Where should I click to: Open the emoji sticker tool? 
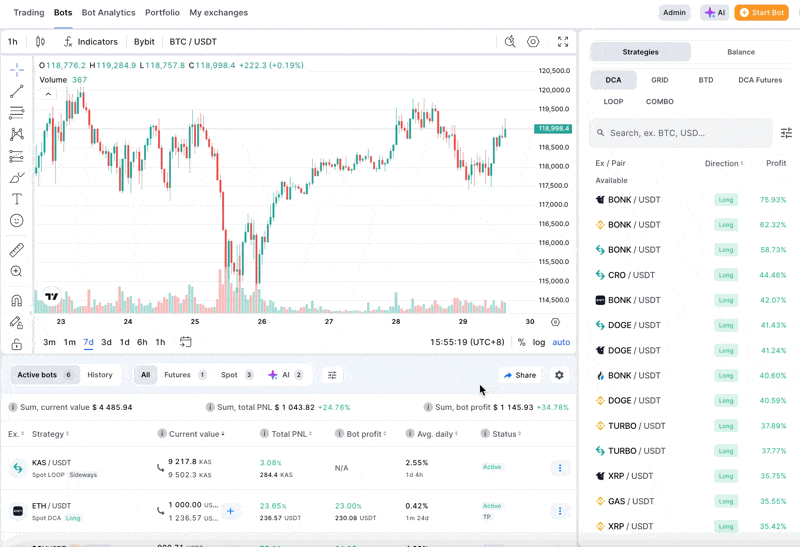(x=17, y=221)
